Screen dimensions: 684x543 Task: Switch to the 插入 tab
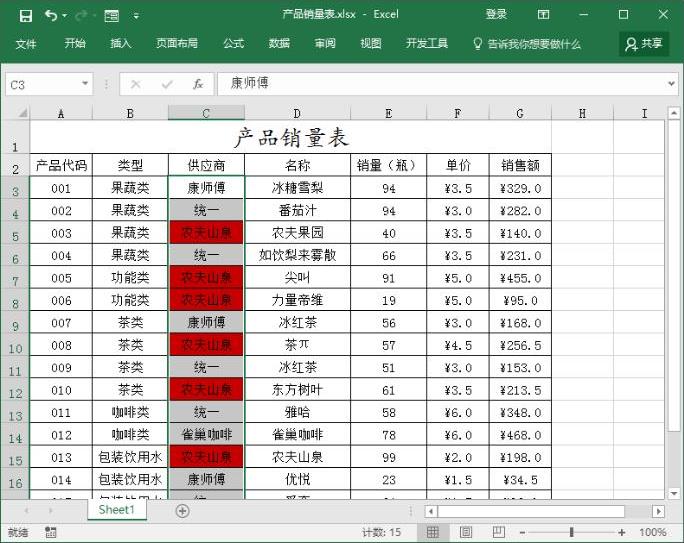[120, 43]
